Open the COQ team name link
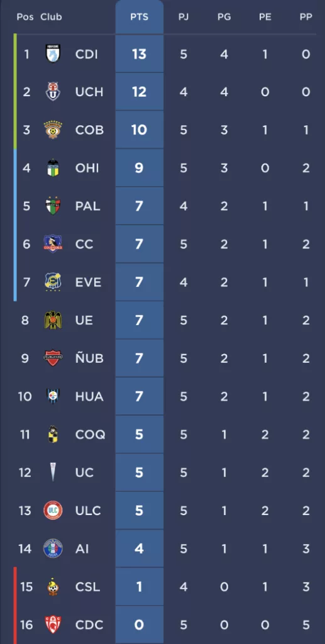The height and width of the screenshot is (644, 325). (91, 435)
